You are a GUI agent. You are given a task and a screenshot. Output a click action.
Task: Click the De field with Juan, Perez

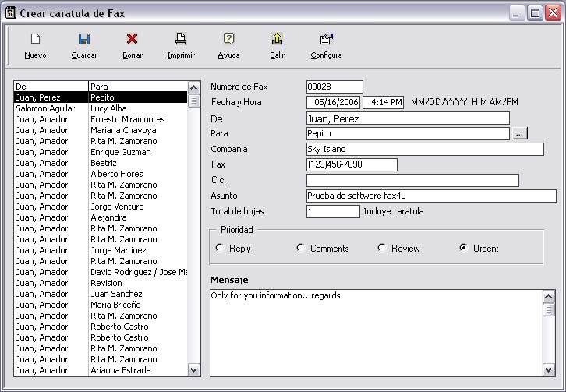[x=408, y=118]
